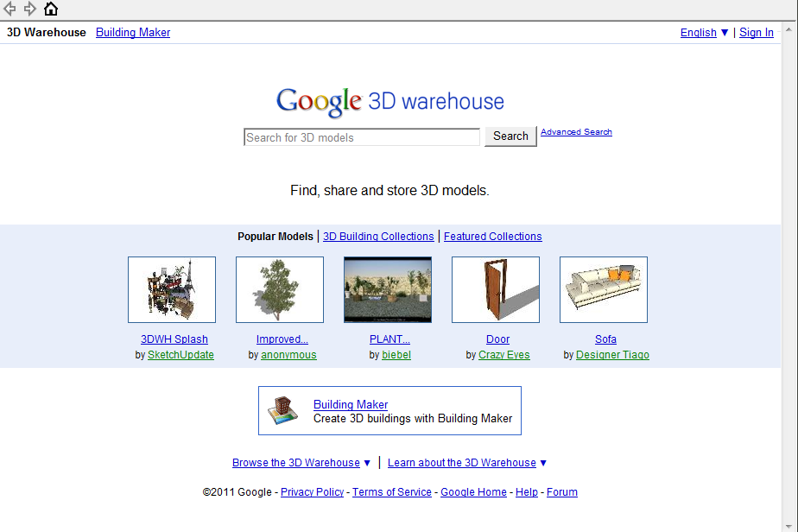Click the back arrow navigation icon

point(9,9)
